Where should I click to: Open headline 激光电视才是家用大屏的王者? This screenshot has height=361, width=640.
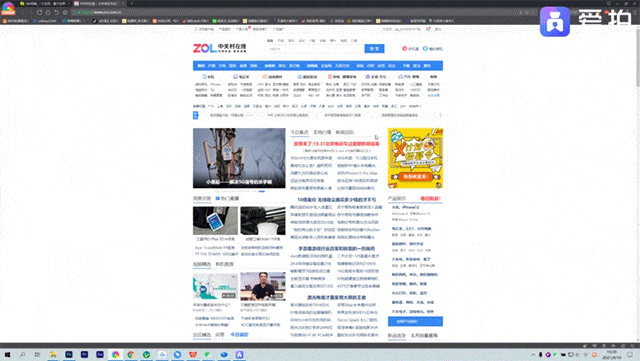tap(336, 297)
